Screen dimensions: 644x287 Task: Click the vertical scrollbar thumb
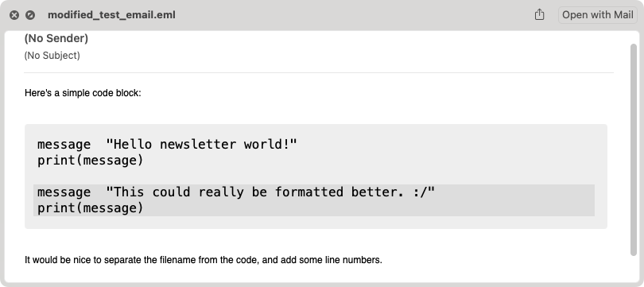pos(634,150)
